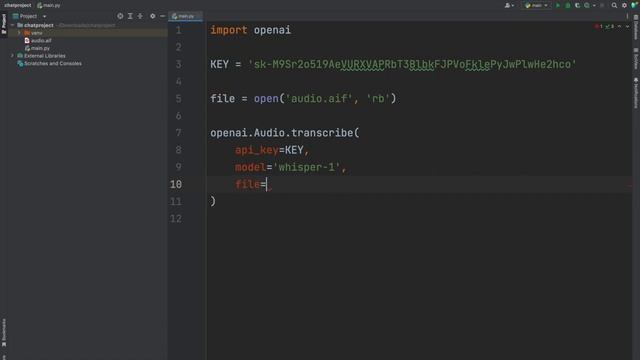Click the Expand All icon in Project toolbar
The height and width of the screenshot is (360, 640).
click(x=130, y=16)
